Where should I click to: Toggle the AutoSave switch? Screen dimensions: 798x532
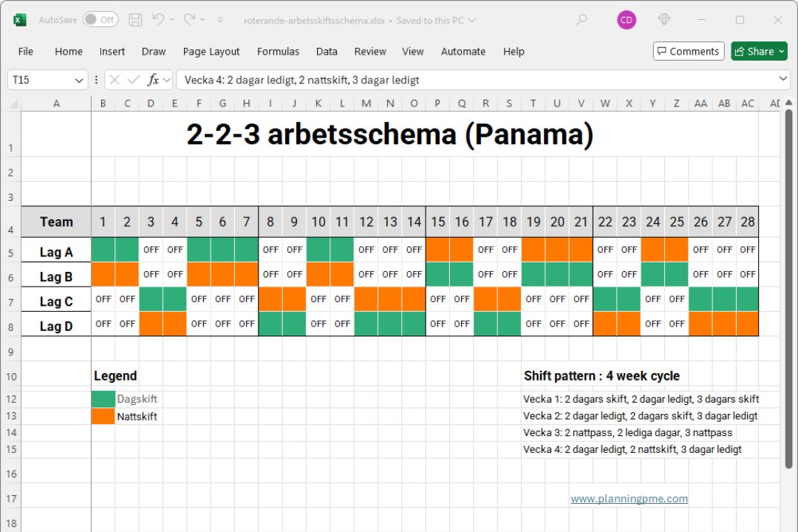100,20
